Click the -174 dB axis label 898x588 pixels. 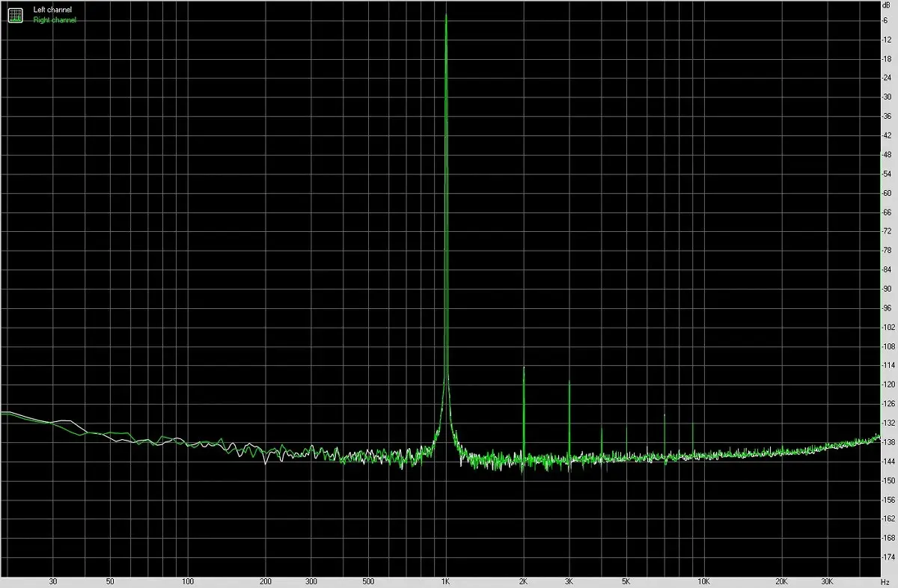889,557
